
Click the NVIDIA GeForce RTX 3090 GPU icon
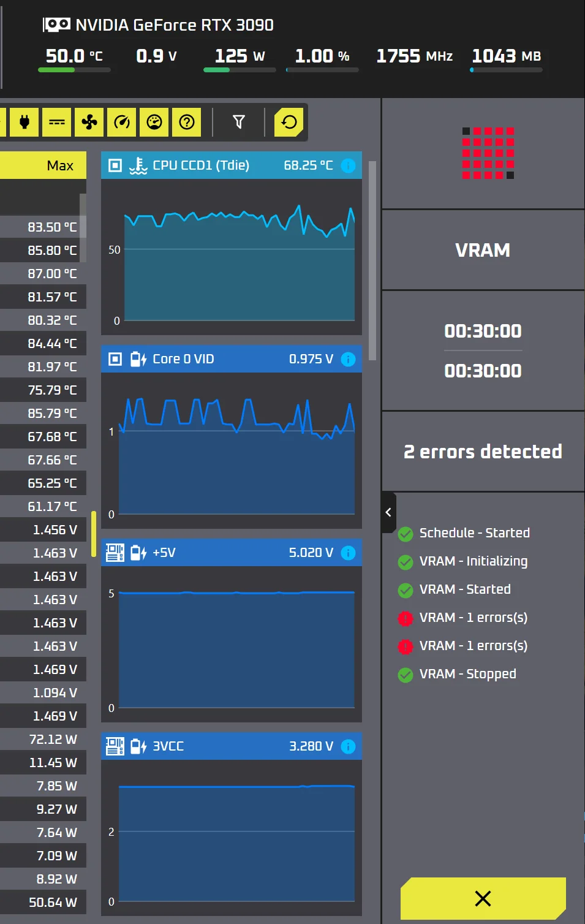(56, 25)
